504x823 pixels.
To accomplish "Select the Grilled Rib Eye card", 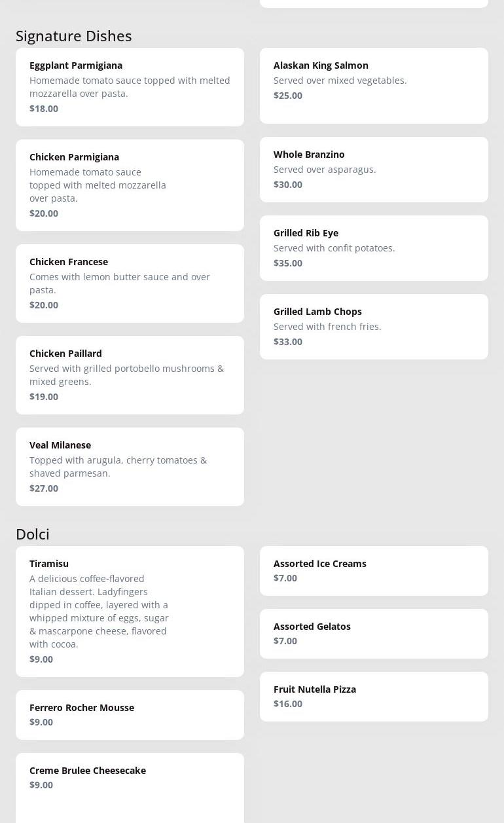I will 374,247.
